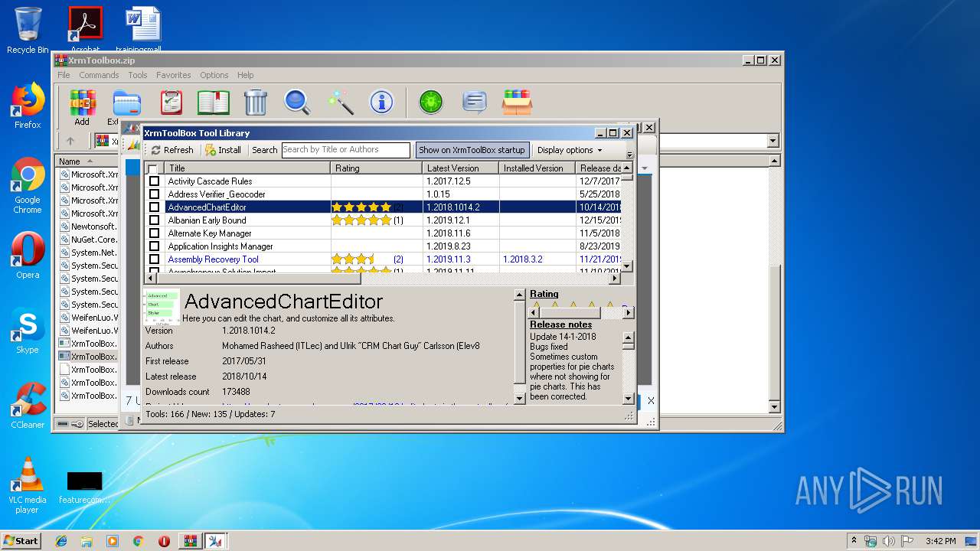Toggle Show on XrmToolBox startup button
This screenshot has width=980, height=551.
tap(472, 150)
